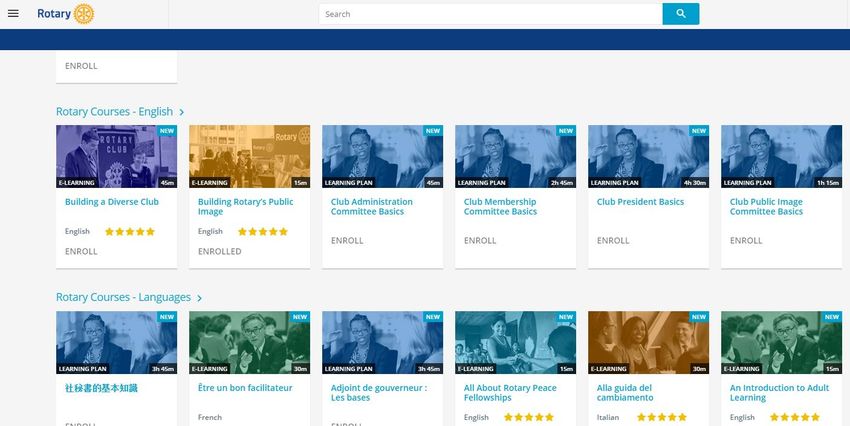Click ENROLL under Club Administration Committee Basics
The height and width of the screenshot is (426, 850).
tap(347, 241)
